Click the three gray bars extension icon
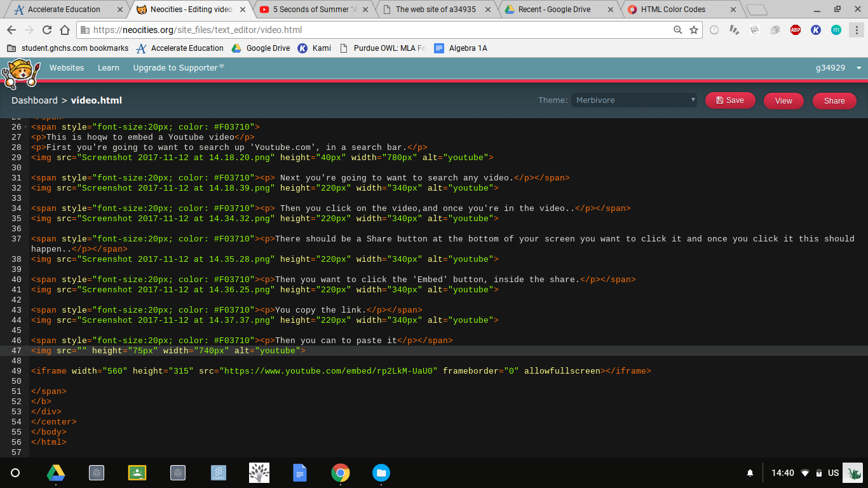 (735, 30)
